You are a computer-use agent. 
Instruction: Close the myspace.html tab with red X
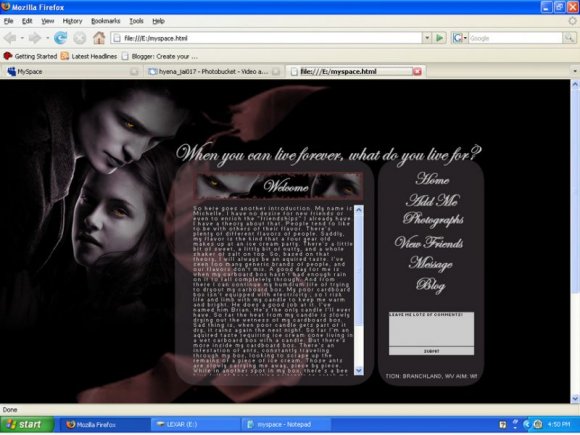tap(417, 71)
